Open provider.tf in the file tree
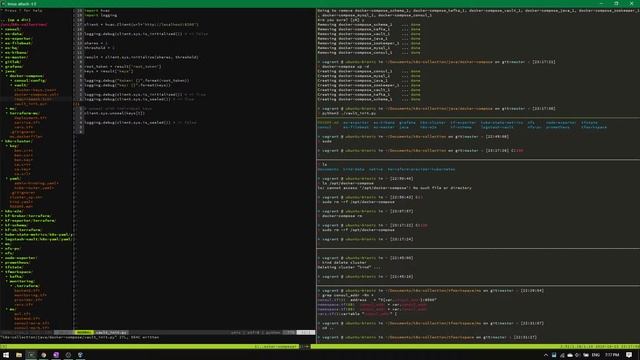 pos(28,300)
